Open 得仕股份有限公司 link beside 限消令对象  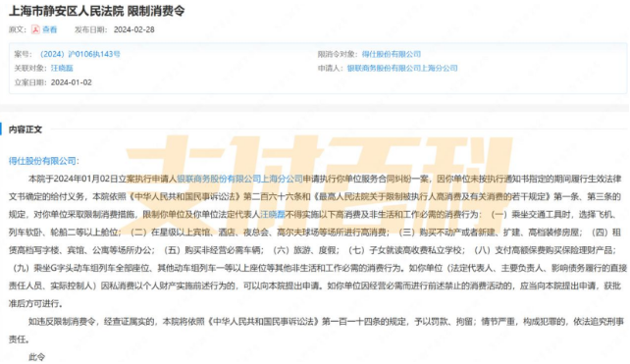pos(392,54)
